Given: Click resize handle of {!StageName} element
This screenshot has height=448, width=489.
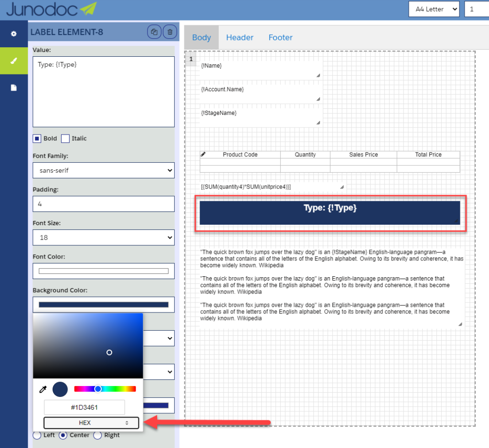Looking at the screenshot, I should [318, 123].
